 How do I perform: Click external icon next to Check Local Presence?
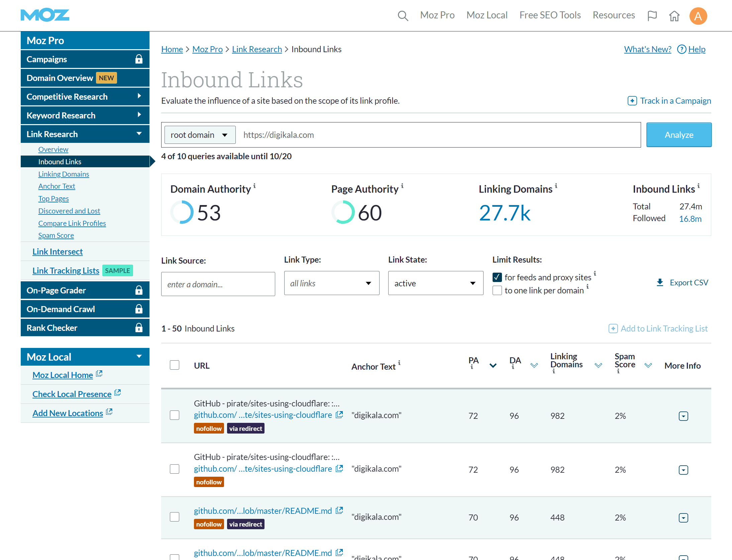(117, 393)
